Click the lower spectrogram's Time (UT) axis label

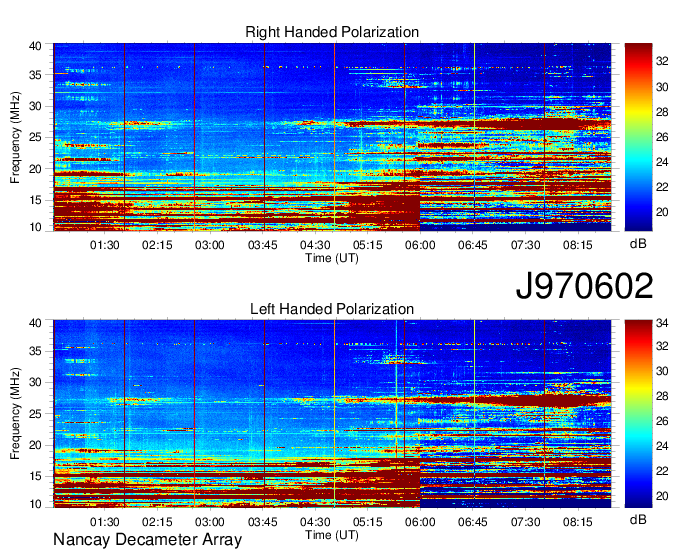(x=332, y=535)
